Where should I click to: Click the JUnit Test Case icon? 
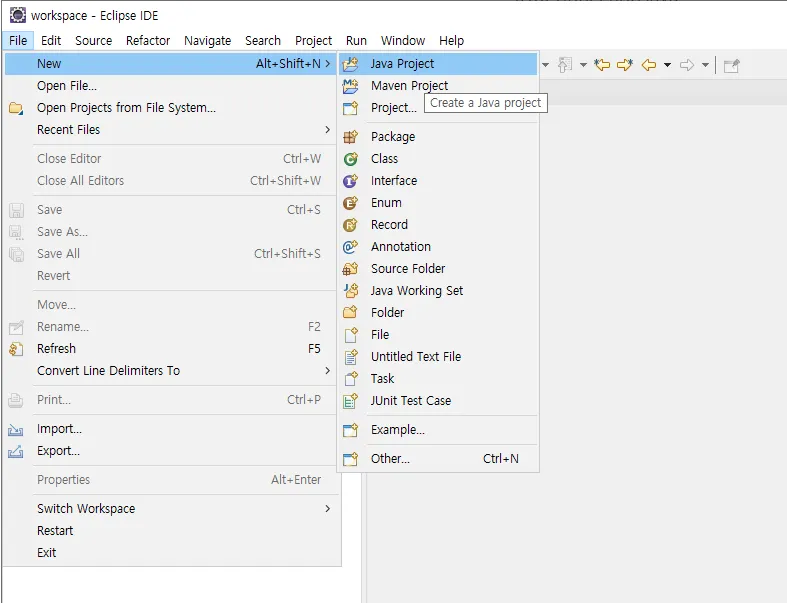click(350, 401)
